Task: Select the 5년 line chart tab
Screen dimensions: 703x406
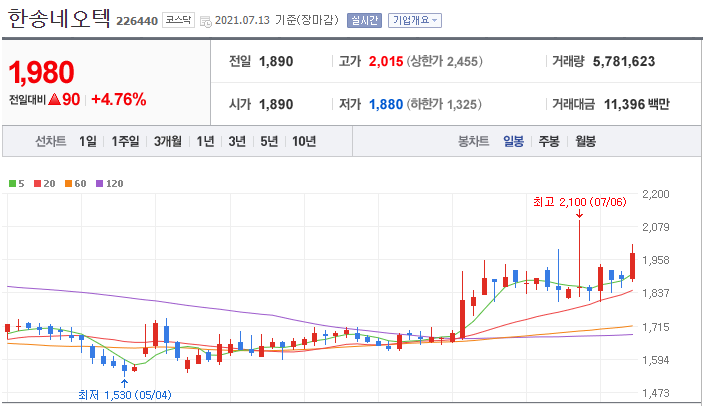Action: (x=269, y=142)
